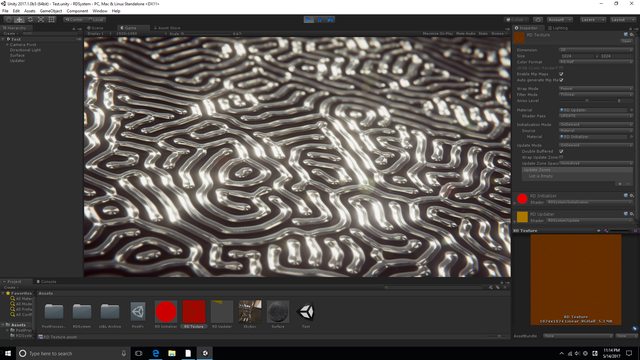640x360 pixels.
Task: Select the Hierarchy tab
Action: click(15, 28)
